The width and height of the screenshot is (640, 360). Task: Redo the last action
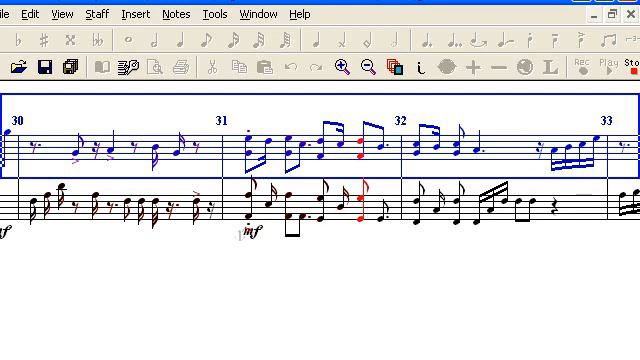click(316, 67)
